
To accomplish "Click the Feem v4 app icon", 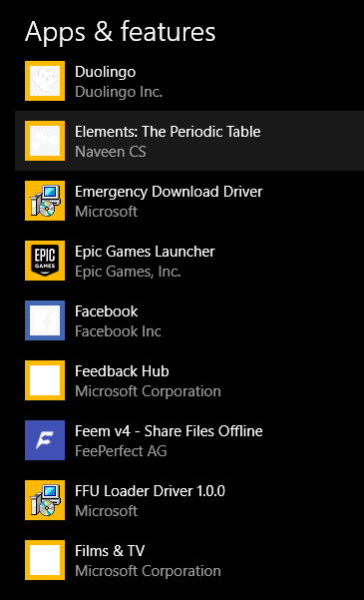I will pos(45,440).
